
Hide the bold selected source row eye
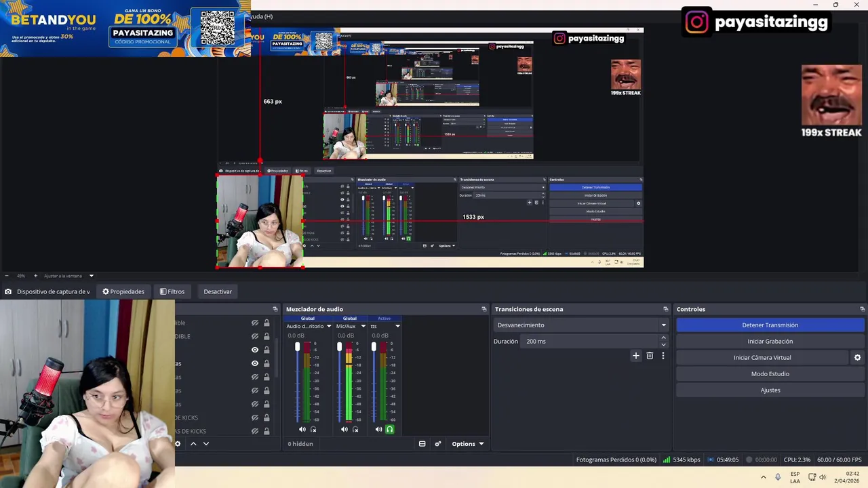click(x=255, y=363)
